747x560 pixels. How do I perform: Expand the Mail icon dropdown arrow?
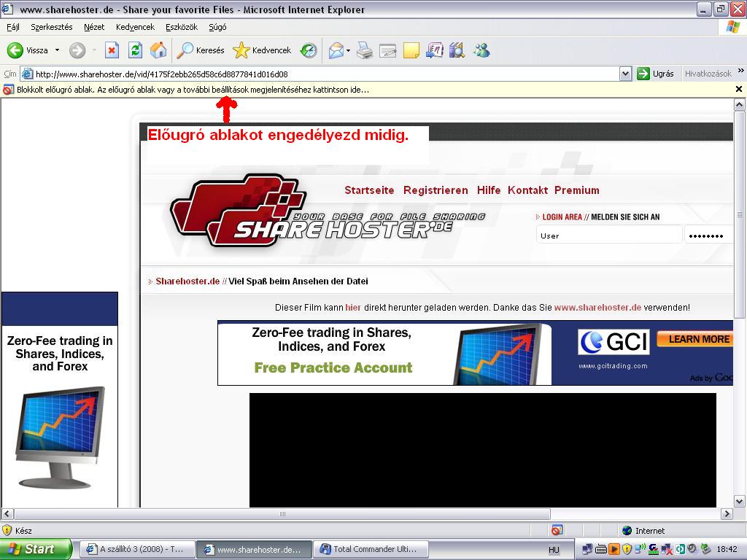pos(348,50)
